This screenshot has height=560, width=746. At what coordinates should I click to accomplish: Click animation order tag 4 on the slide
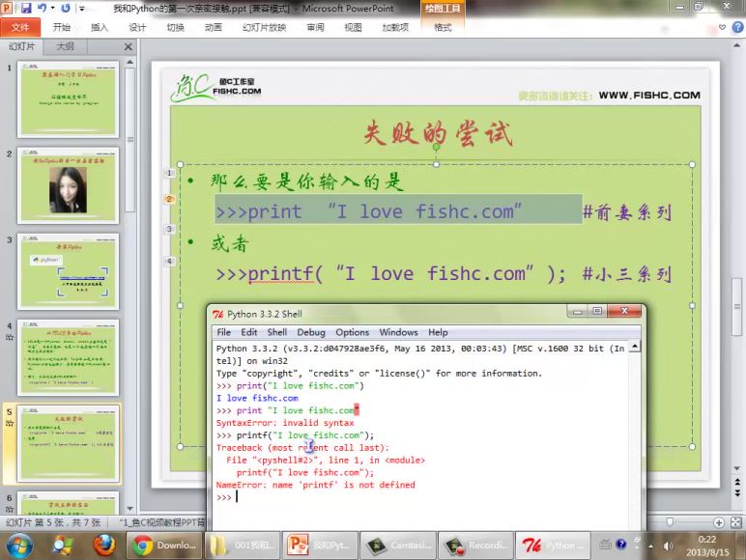pos(169,261)
